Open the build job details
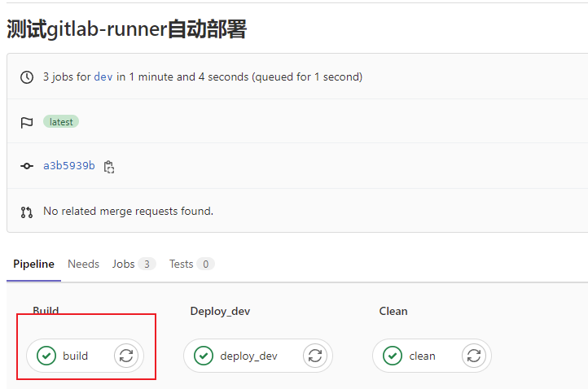 pos(75,356)
